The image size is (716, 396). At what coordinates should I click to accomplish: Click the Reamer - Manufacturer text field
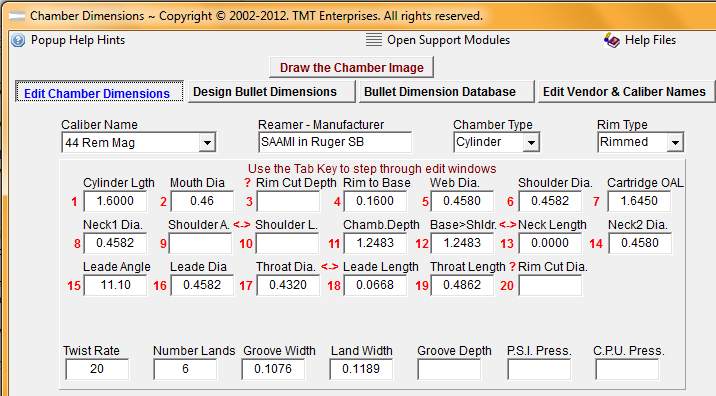tap(335, 143)
